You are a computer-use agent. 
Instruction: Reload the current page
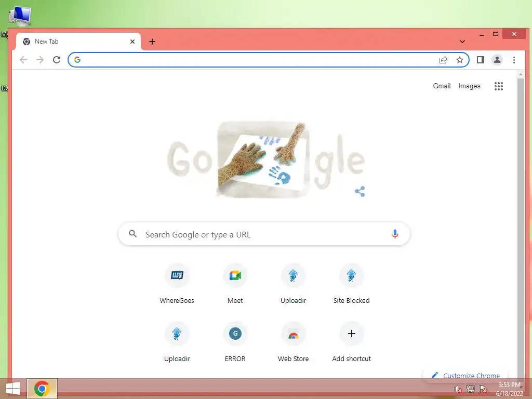pos(57,60)
